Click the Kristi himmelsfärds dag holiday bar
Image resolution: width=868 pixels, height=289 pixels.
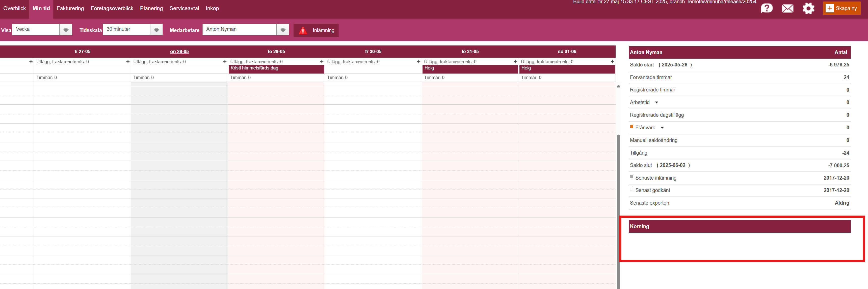pyautogui.click(x=276, y=69)
